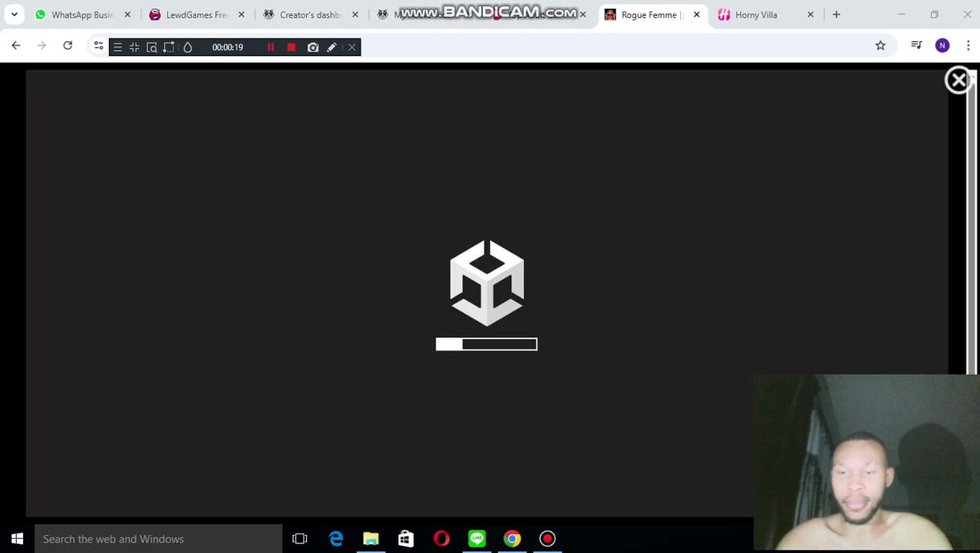Viewport: 980px width, 553px height.
Task: Open Task View from the taskbar
Action: pos(300,539)
